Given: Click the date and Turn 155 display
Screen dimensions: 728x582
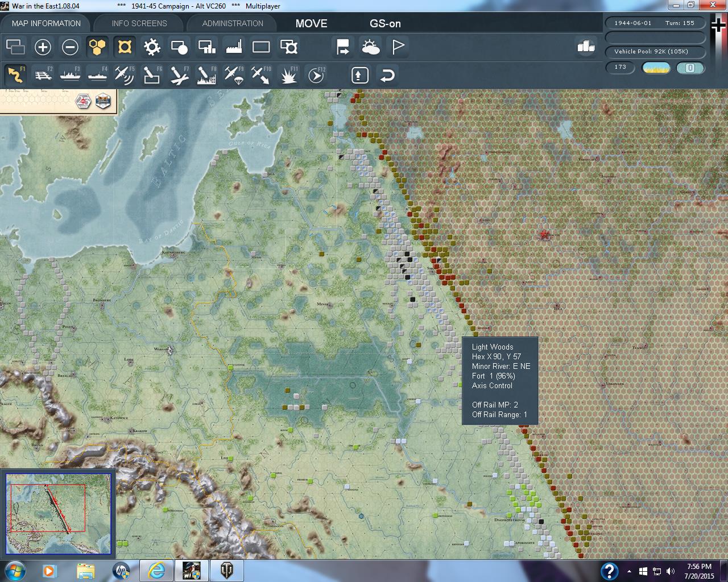Looking at the screenshot, I should tap(656, 23).
